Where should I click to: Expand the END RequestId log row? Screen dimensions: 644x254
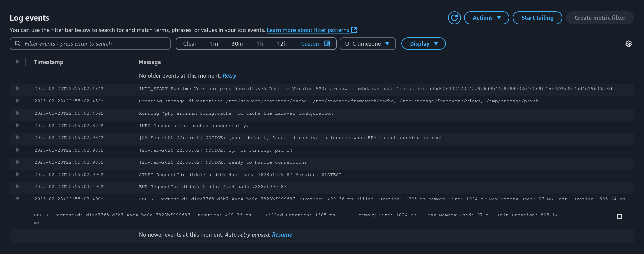(18, 186)
